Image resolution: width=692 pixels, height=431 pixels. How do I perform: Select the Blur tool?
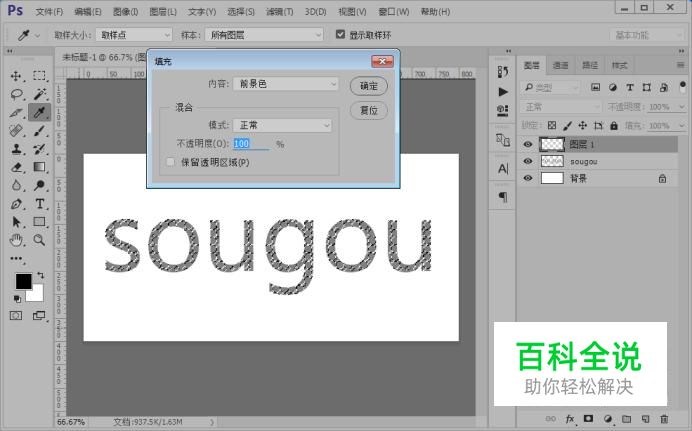pyautogui.click(x=16, y=185)
